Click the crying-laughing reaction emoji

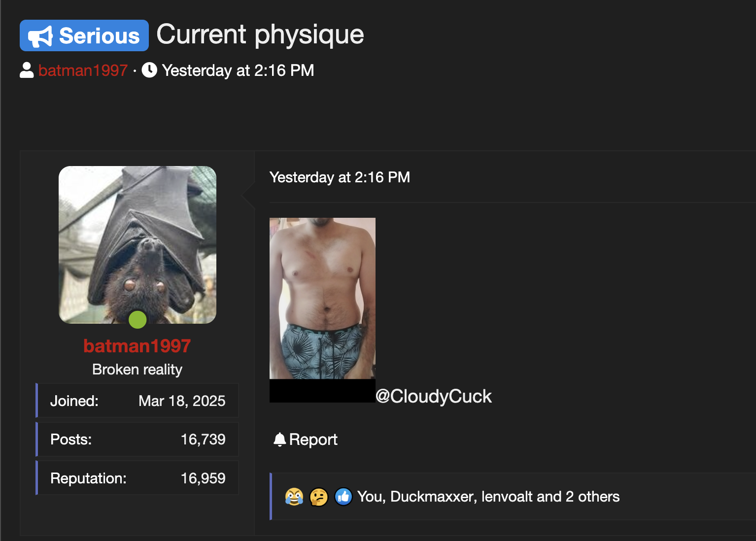click(x=294, y=497)
